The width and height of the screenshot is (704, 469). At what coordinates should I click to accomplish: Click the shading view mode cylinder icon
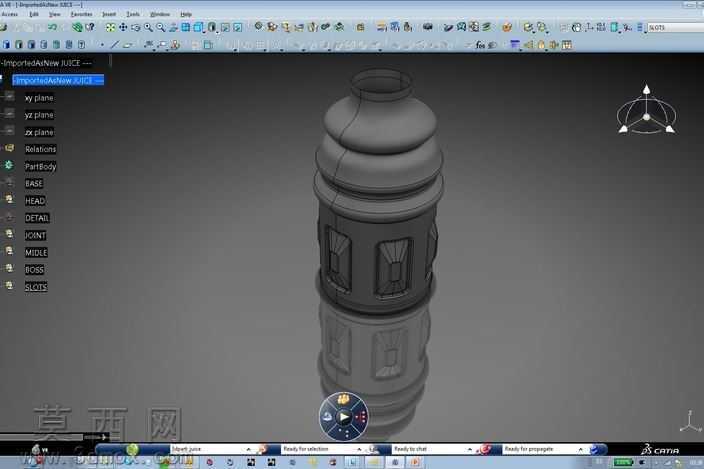click(212, 27)
